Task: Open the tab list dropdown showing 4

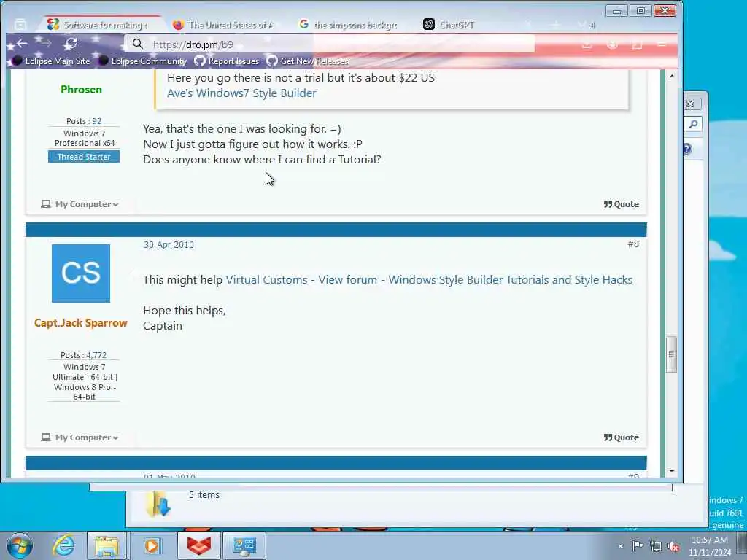Action: point(587,25)
